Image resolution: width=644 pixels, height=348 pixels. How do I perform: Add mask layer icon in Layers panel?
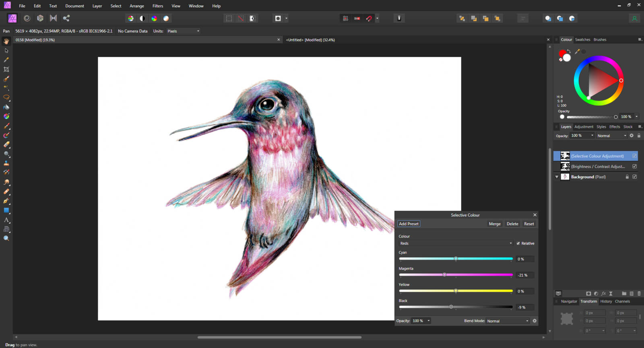tap(588, 294)
